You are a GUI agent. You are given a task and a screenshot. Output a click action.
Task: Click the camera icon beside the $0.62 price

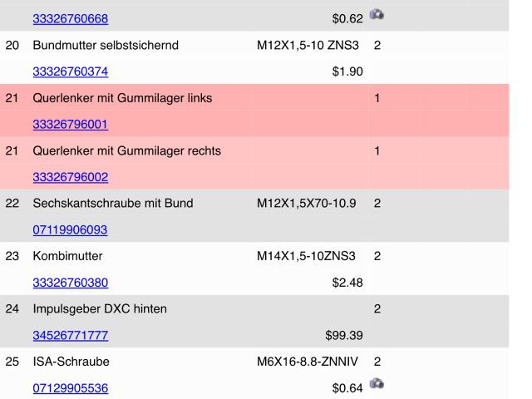(x=377, y=15)
